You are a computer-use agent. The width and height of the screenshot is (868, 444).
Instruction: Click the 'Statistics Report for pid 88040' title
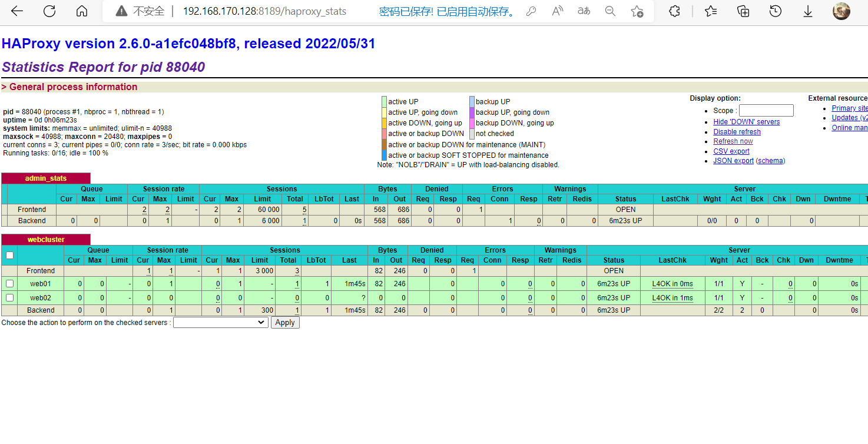(x=104, y=67)
